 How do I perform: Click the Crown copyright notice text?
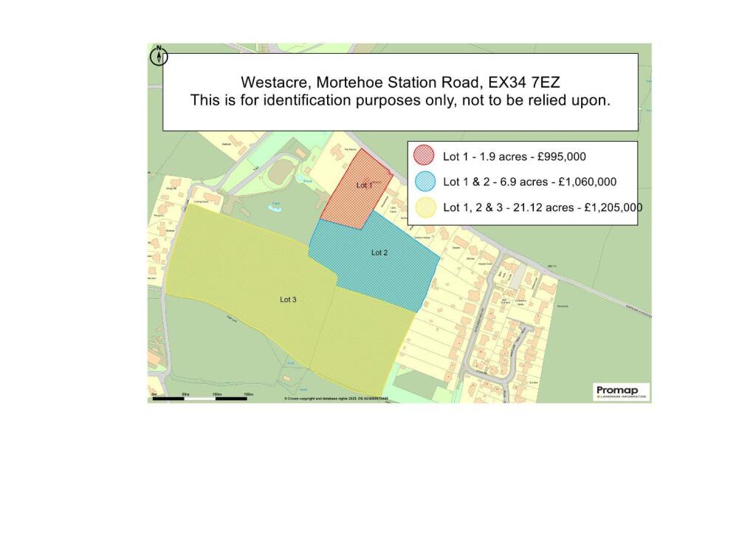[336, 396]
